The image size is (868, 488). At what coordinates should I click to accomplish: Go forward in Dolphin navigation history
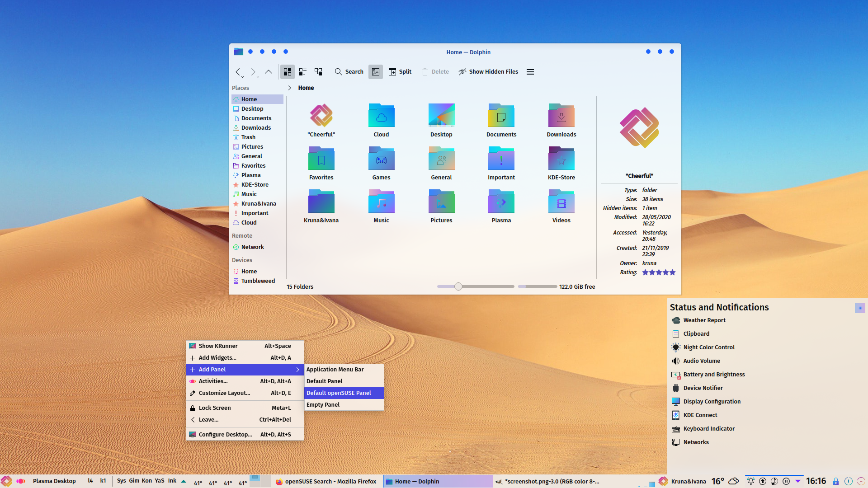(253, 72)
